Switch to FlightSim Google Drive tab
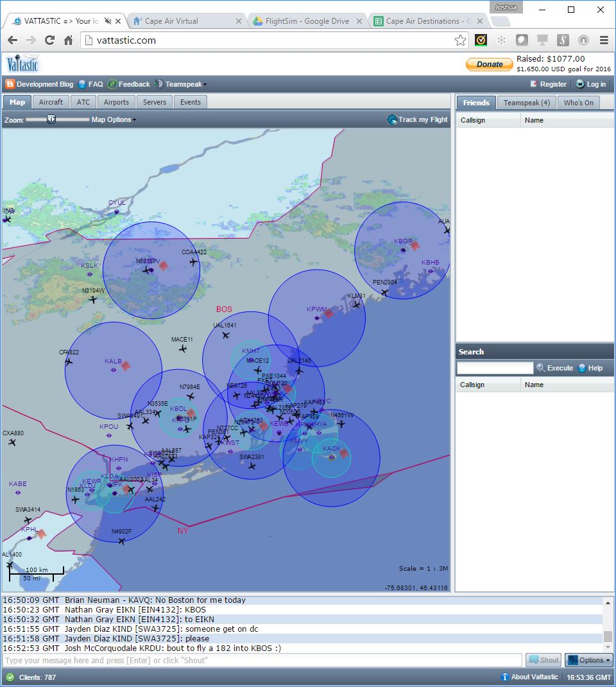Screen dimensions: 616x687 (x=307, y=21)
